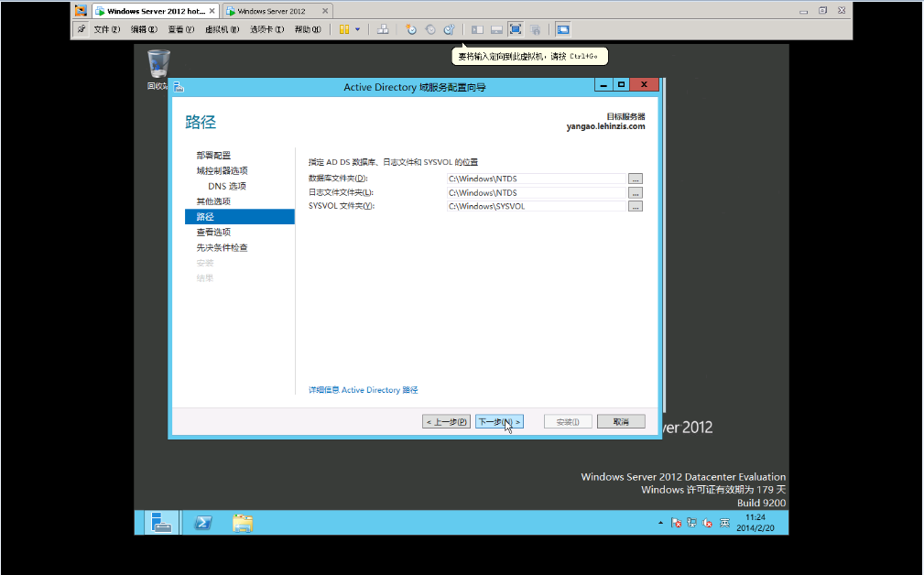Select 先决条件检查 in the wizard step list
The image size is (924, 575).
point(223,247)
